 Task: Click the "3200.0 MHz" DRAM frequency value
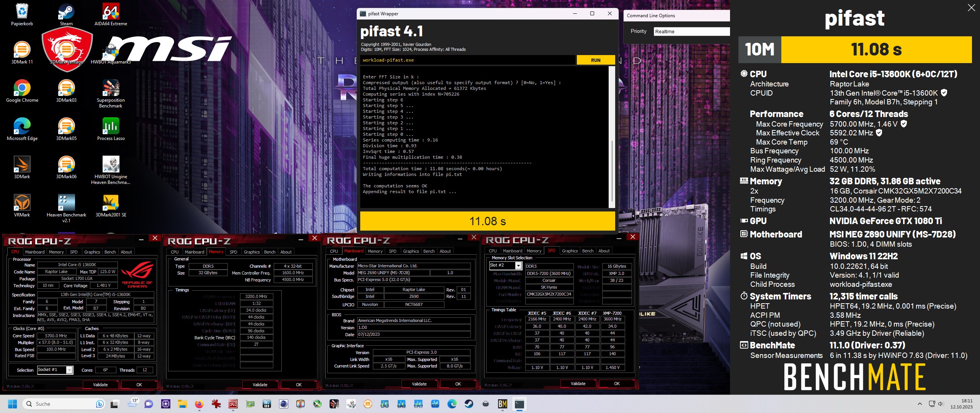(x=256, y=296)
